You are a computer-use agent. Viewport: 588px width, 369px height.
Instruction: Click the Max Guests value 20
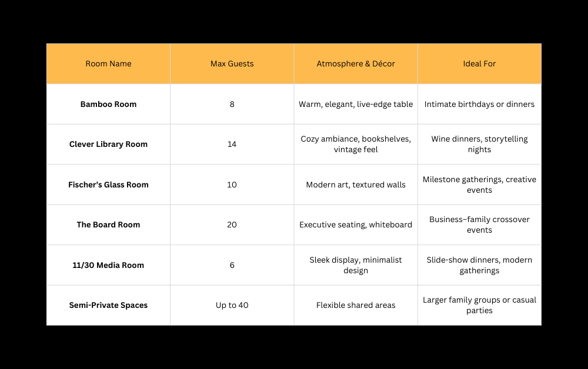(232, 224)
